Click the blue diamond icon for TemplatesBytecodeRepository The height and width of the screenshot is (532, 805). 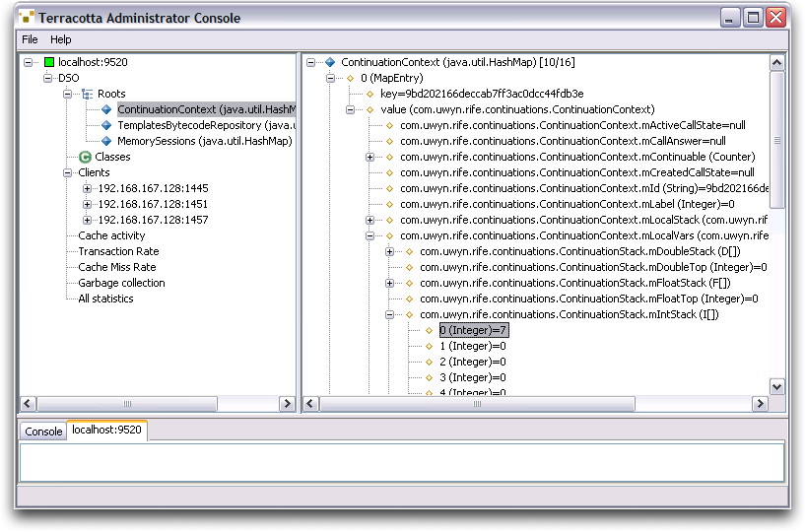[106, 125]
